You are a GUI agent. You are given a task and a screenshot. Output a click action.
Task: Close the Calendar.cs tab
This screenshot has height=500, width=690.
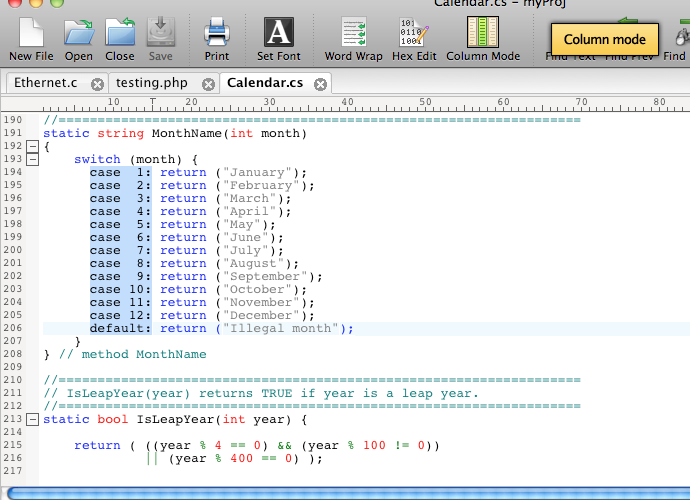(320, 84)
